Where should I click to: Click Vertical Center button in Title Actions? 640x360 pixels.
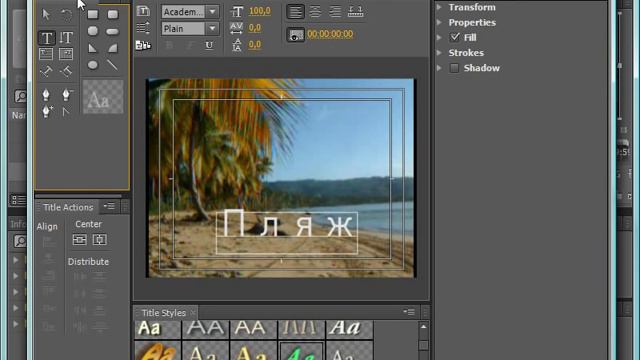[x=100, y=240]
